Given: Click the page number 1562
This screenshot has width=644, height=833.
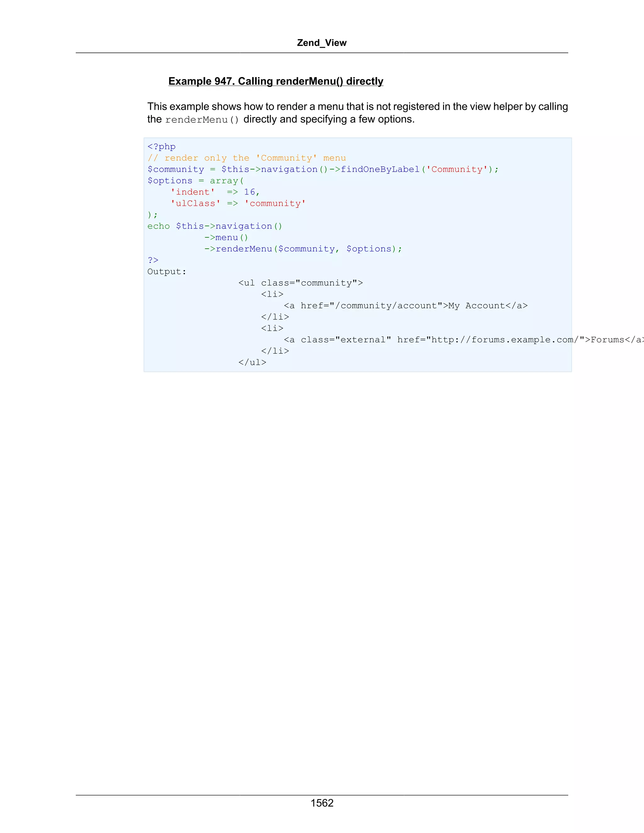Looking at the screenshot, I should pos(322,803).
